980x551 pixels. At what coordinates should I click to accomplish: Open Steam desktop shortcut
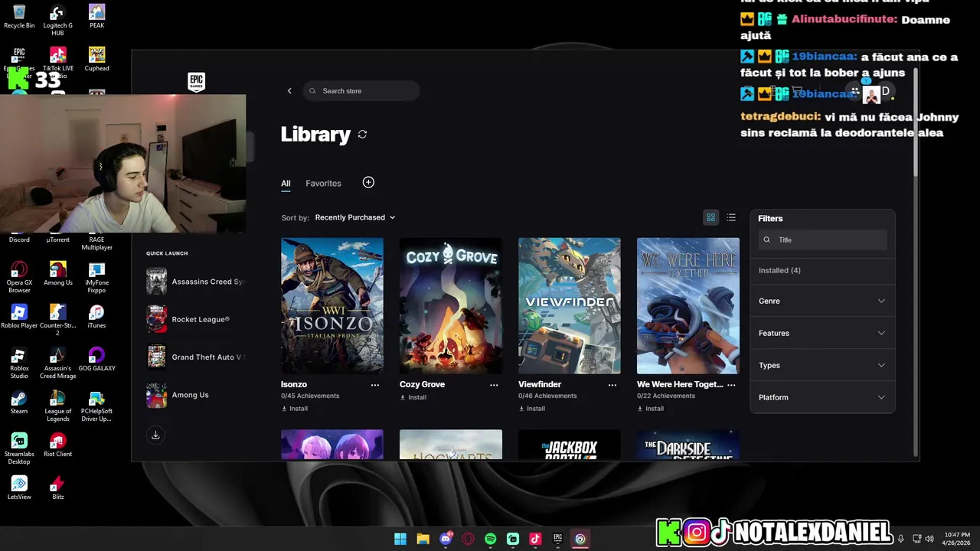tap(18, 403)
